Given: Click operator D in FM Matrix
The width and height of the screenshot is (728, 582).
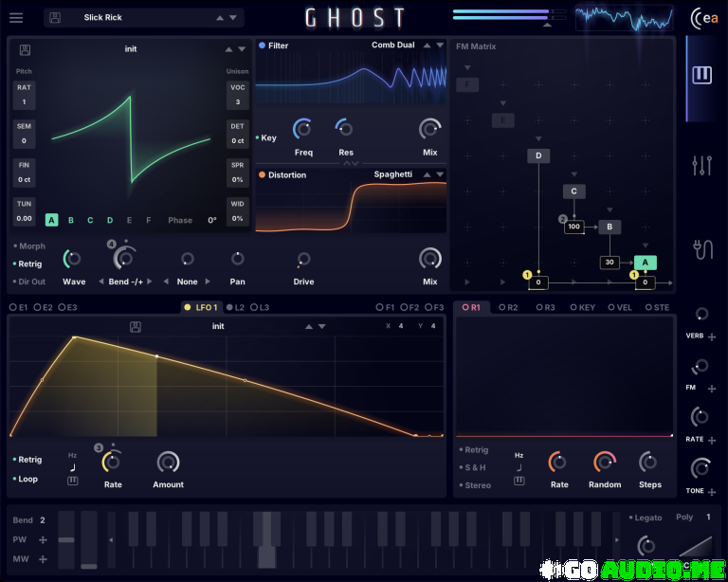Looking at the screenshot, I should pos(538,155).
